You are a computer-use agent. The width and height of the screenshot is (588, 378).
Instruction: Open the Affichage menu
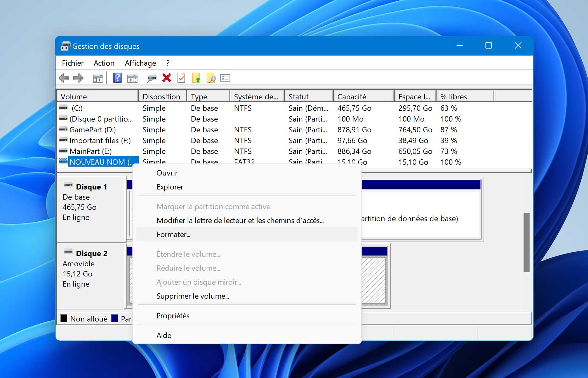pyautogui.click(x=140, y=63)
